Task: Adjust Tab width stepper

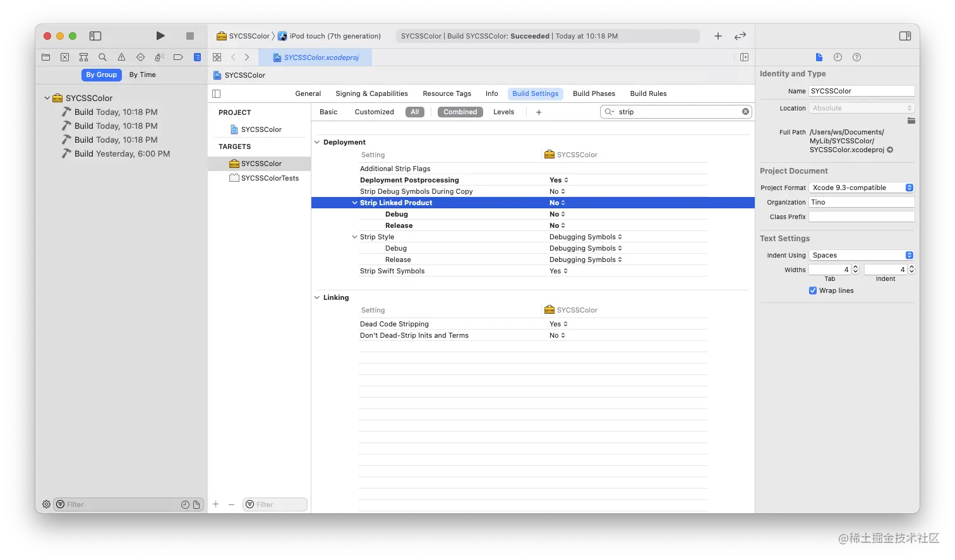Action: [x=856, y=270]
